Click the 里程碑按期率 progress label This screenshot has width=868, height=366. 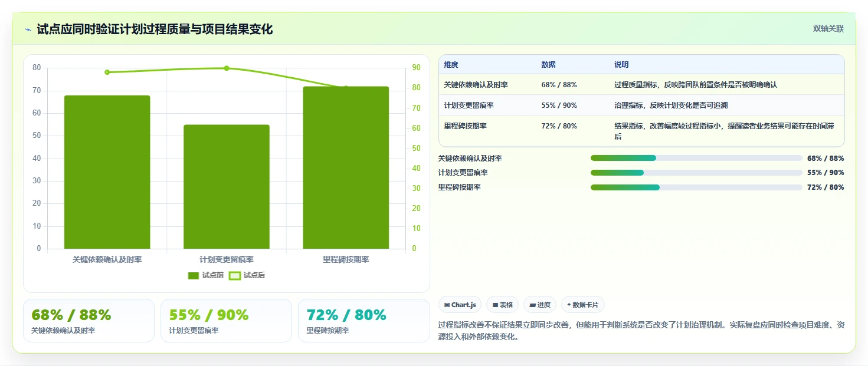click(459, 187)
